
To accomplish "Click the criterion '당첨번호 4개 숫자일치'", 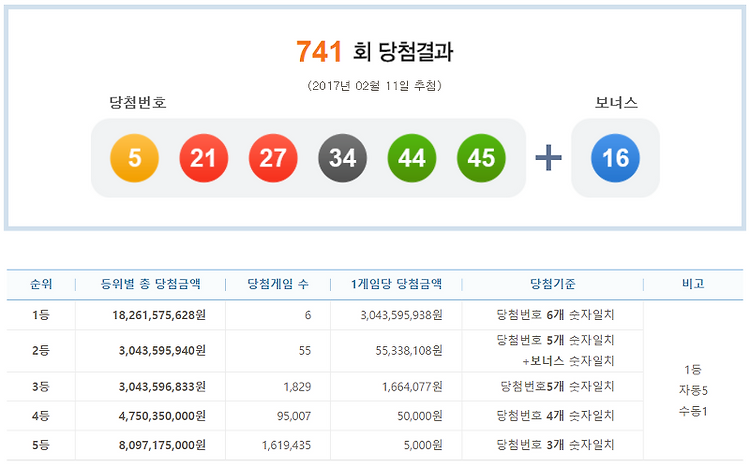I will [x=555, y=416].
